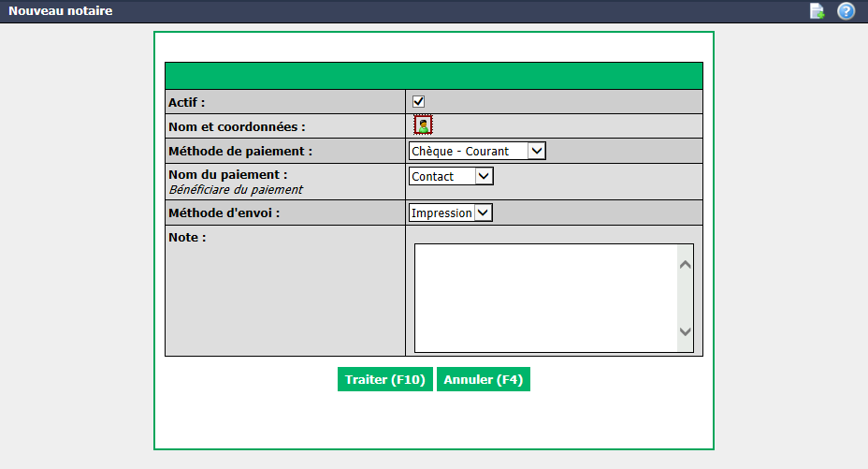The height and width of the screenshot is (469, 868).
Task: Open the contact person icon for Nom et coordonnées
Action: coord(423,125)
